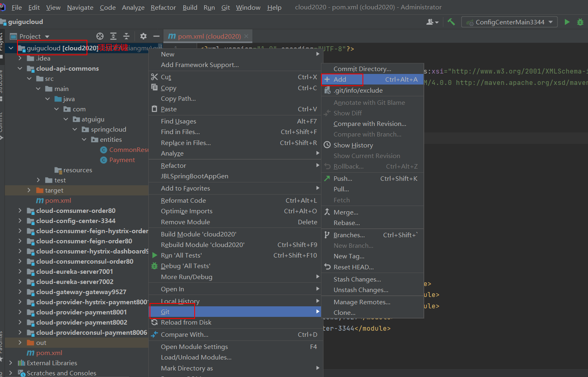Viewport: 588px width, 377px height.
Task: Click the Paste clipboard icon in context menu
Action: 154,108
